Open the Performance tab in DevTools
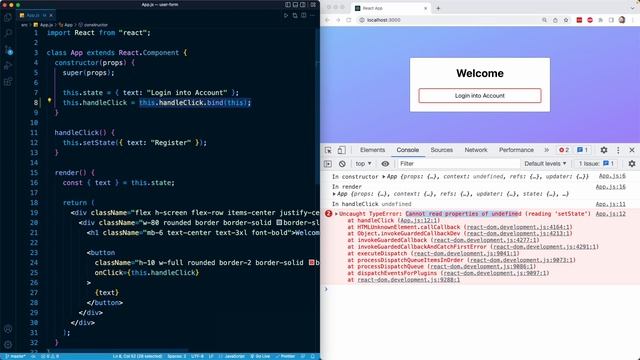The height and width of the screenshot is (360, 640). click(x=516, y=150)
